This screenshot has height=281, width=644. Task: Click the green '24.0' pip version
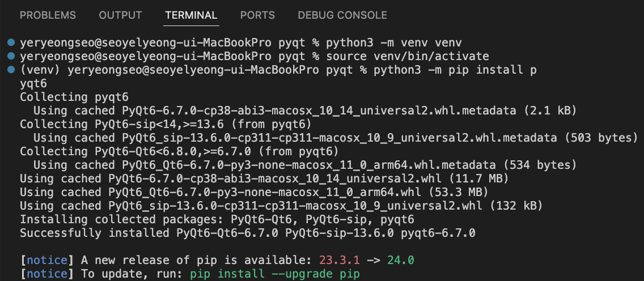pyautogui.click(x=400, y=260)
